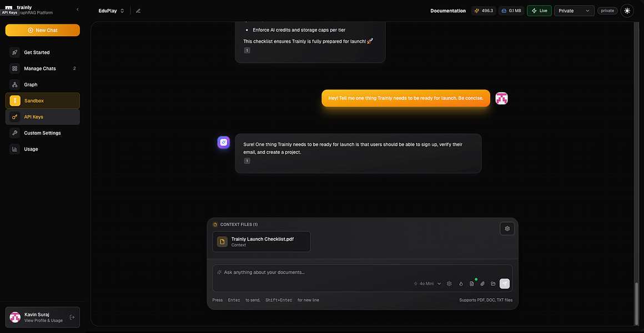Viewport: 644px width, 333px height.
Task: Expand the EduPlay project selector
Action: coord(111,11)
